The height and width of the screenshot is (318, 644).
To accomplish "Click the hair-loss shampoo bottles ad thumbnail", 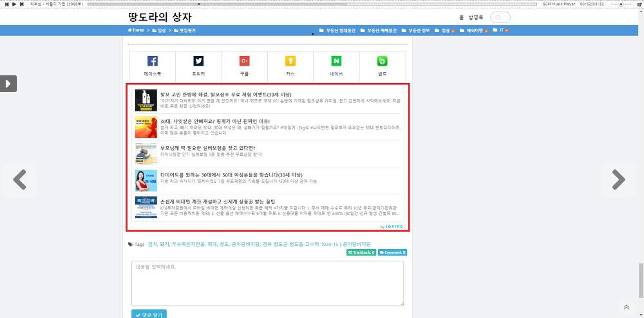I will coord(146,100).
